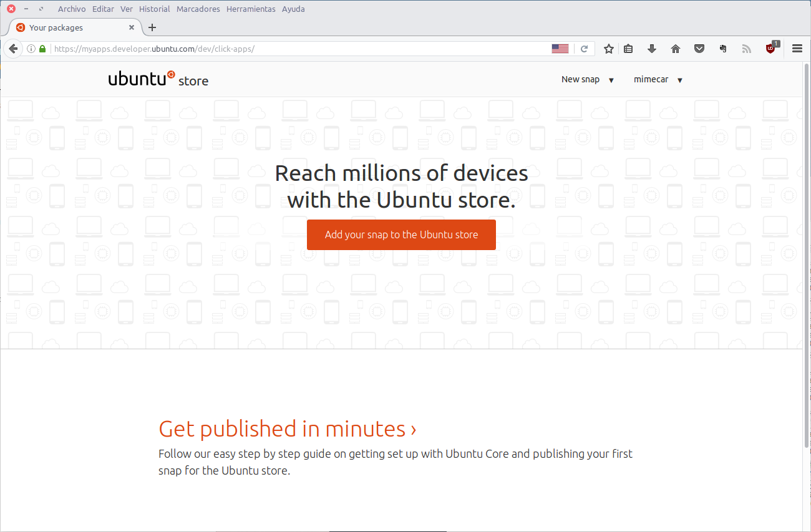Viewport: 811px width, 532px height.
Task: Close the Your packages tab
Action: [132, 27]
